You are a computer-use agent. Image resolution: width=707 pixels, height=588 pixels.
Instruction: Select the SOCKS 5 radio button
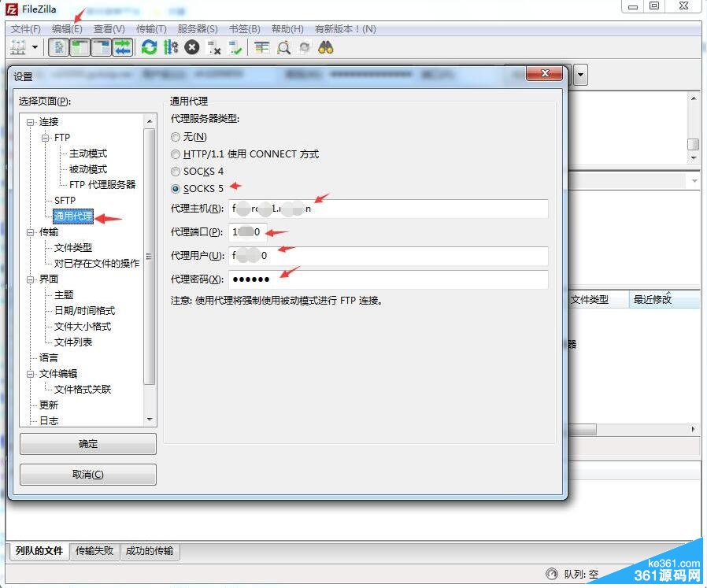(176, 189)
